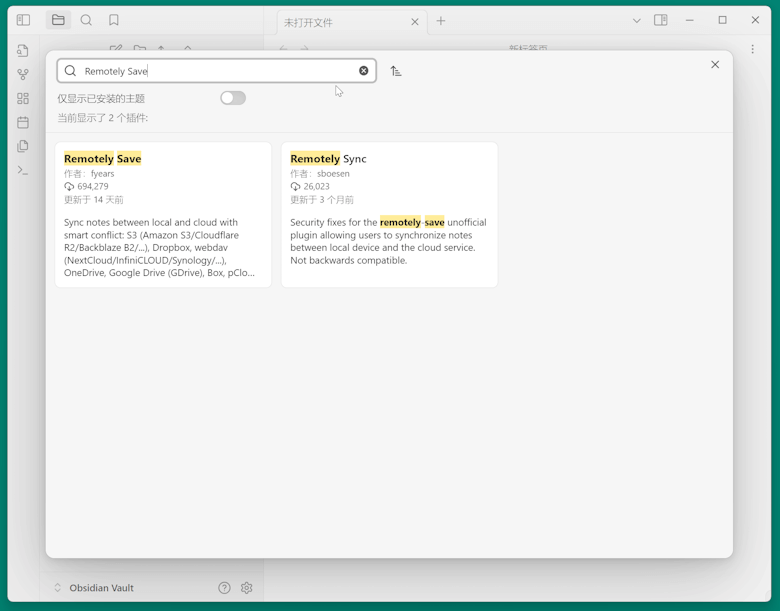780x611 pixels.
Task: Open the file explorer folder icon
Action: [58, 20]
